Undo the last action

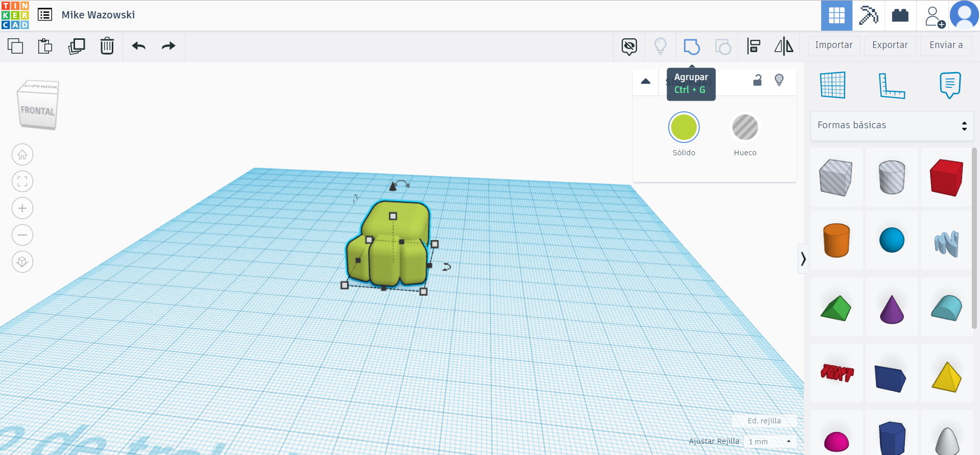click(x=139, y=46)
